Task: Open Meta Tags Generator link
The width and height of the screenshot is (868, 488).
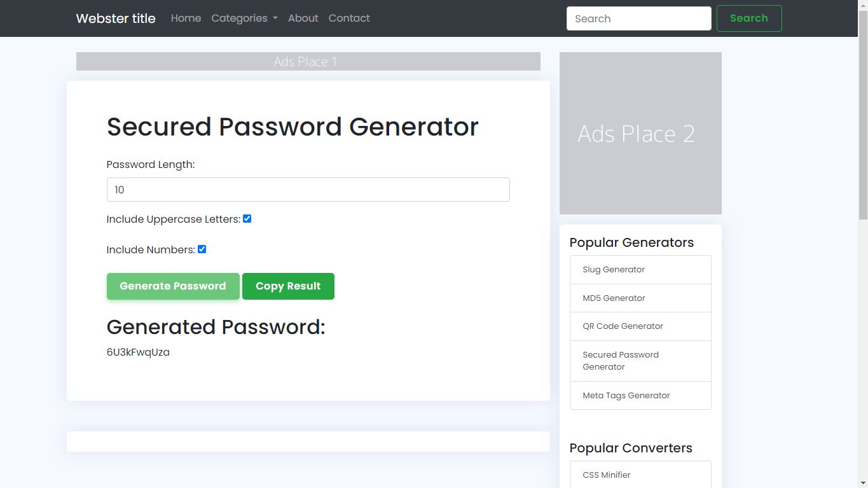Action: [x=640, y=396]
